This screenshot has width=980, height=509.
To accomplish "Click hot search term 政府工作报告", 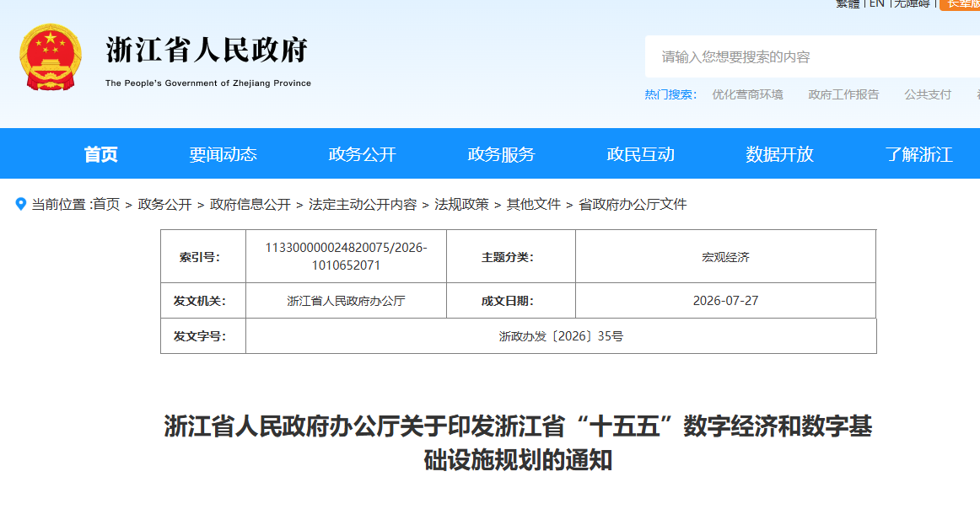I will pos(843,94).
